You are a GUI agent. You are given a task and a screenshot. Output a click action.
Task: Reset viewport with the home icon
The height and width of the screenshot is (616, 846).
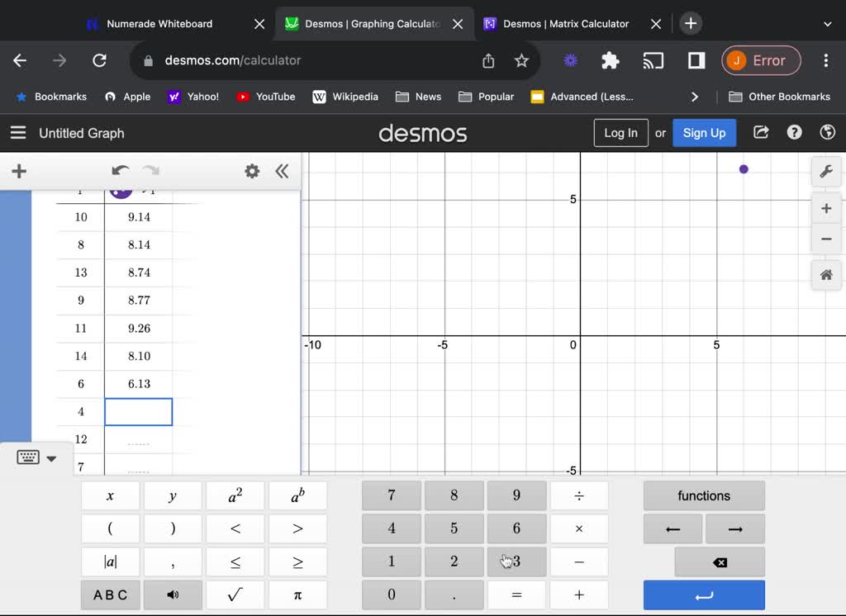[826, 275]
